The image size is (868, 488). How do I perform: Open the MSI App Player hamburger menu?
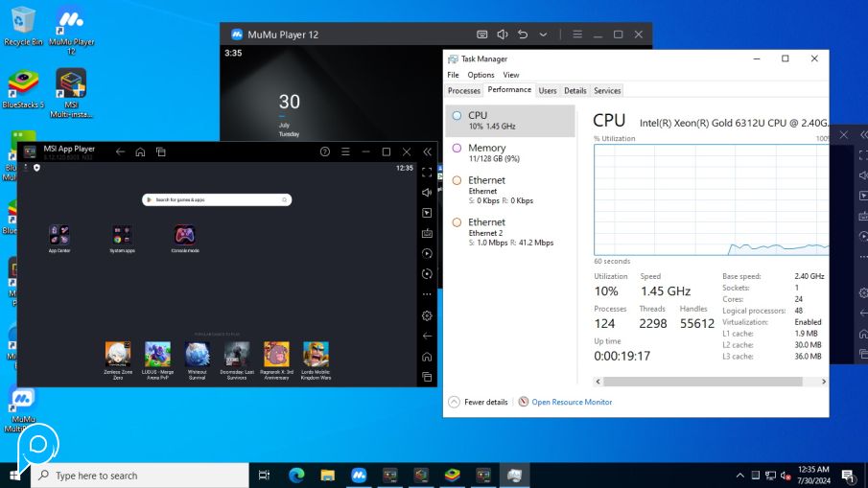point(345,151)
